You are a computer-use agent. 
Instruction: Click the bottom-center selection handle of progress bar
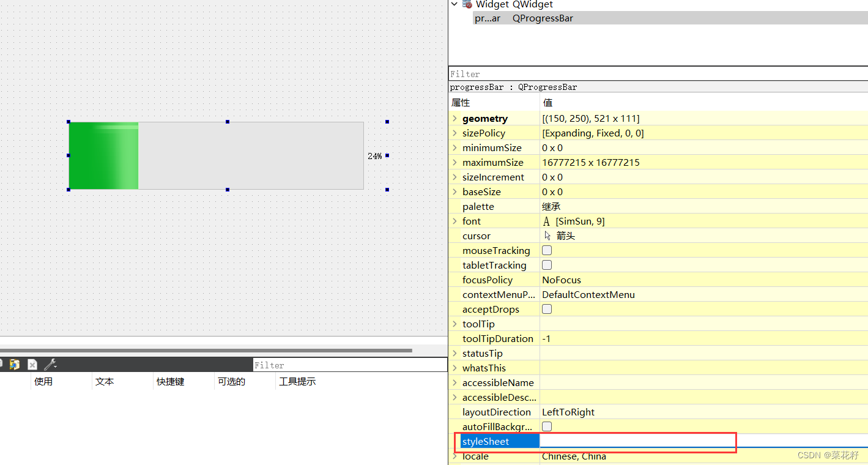pos(228,190)
